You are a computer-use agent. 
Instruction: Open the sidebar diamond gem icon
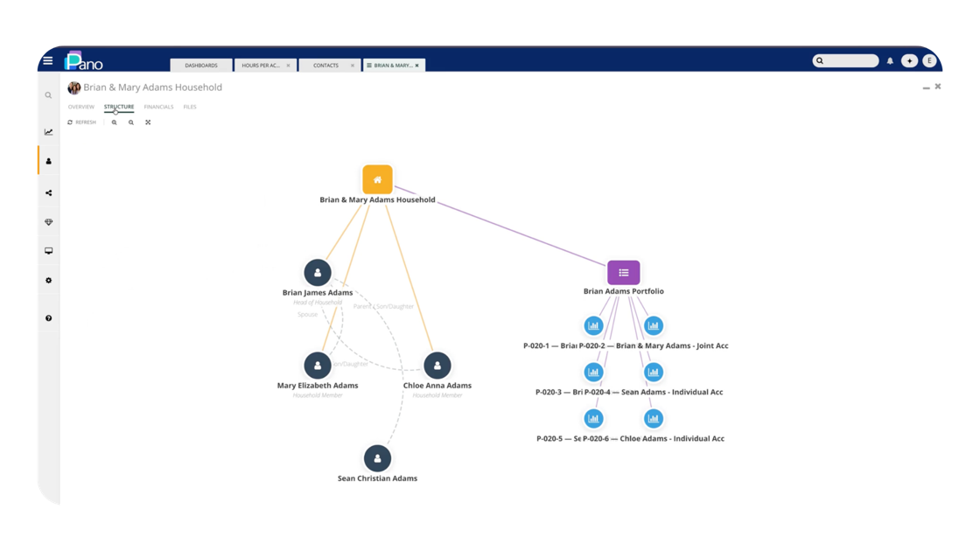(x=49, y=222)
